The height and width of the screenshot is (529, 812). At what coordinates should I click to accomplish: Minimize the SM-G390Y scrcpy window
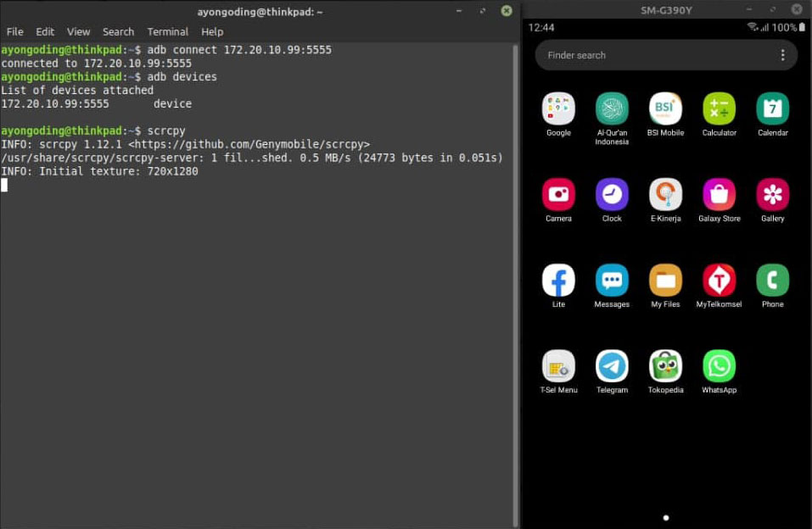(749, 9)
